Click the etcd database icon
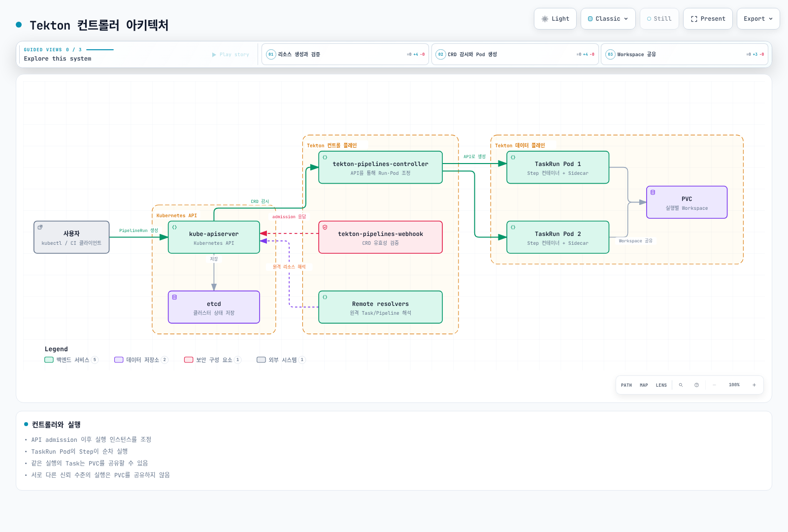788x532 pixels. [x=174, y=297]
